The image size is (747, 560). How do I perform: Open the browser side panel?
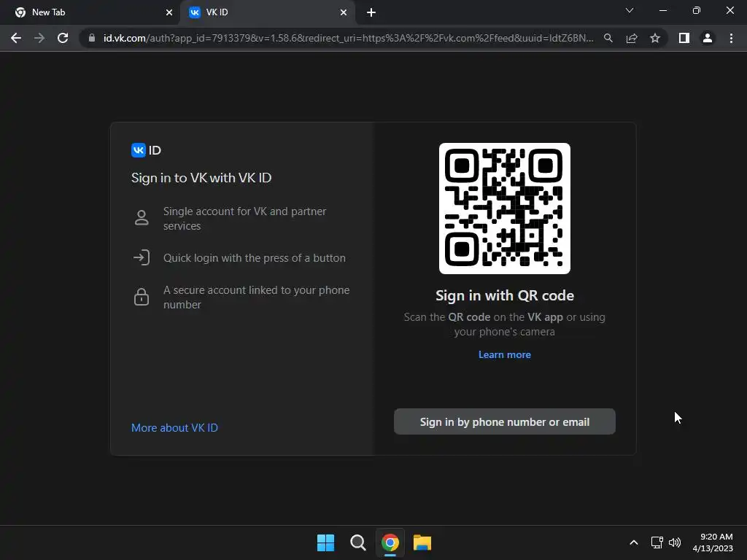pyautogui.click(x=684, y=38)
